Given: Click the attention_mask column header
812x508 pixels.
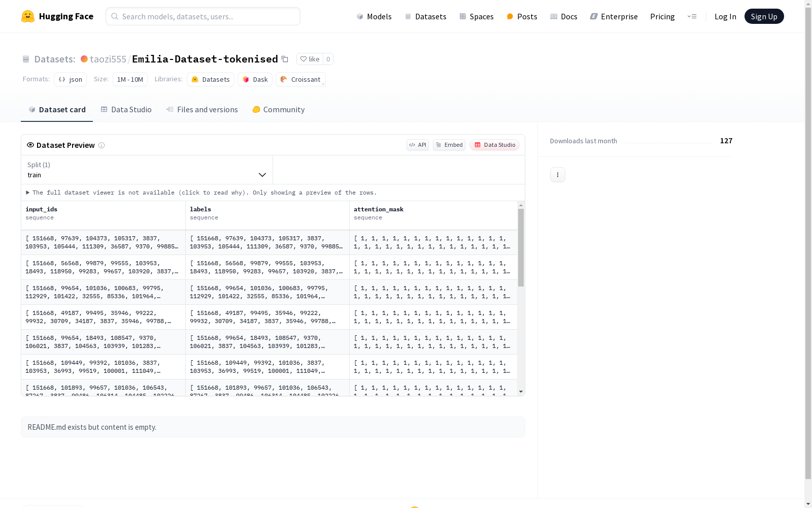Looking at the screenshot, I should (x=433, y=215).
